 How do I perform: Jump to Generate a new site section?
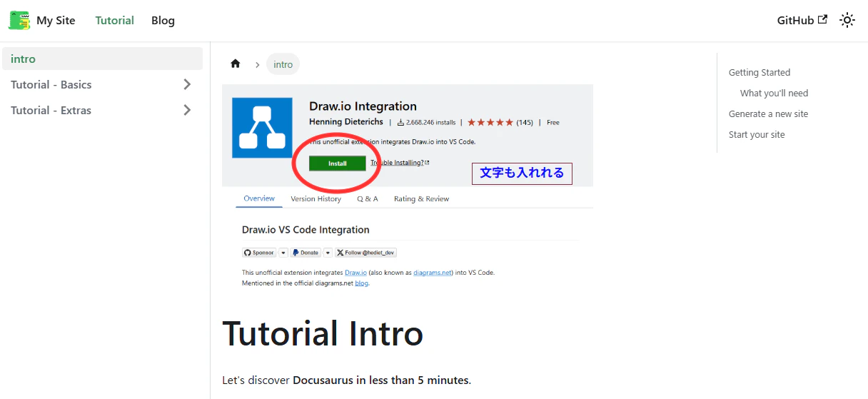click(768, 113)
